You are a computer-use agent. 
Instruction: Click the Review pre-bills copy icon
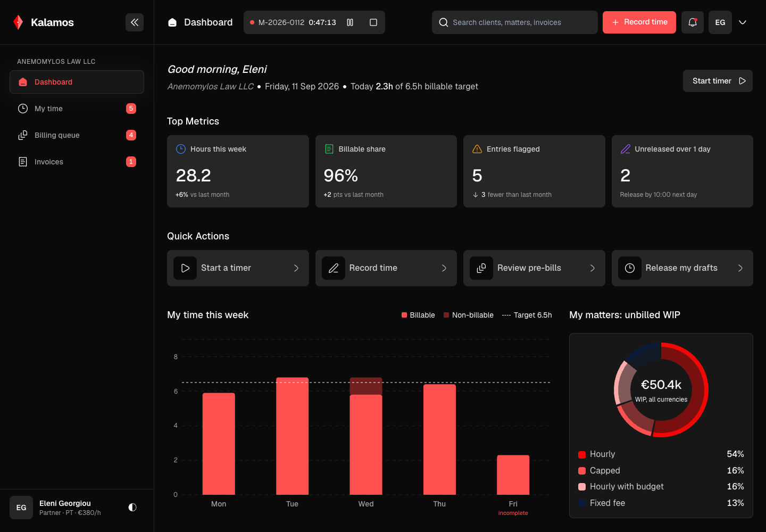click(481, 268)
